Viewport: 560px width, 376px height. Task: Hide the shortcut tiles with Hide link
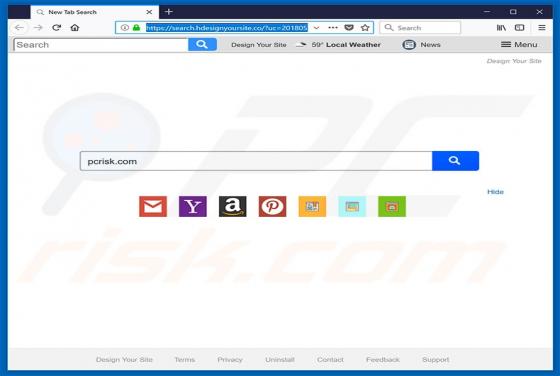tap(495, 192)
